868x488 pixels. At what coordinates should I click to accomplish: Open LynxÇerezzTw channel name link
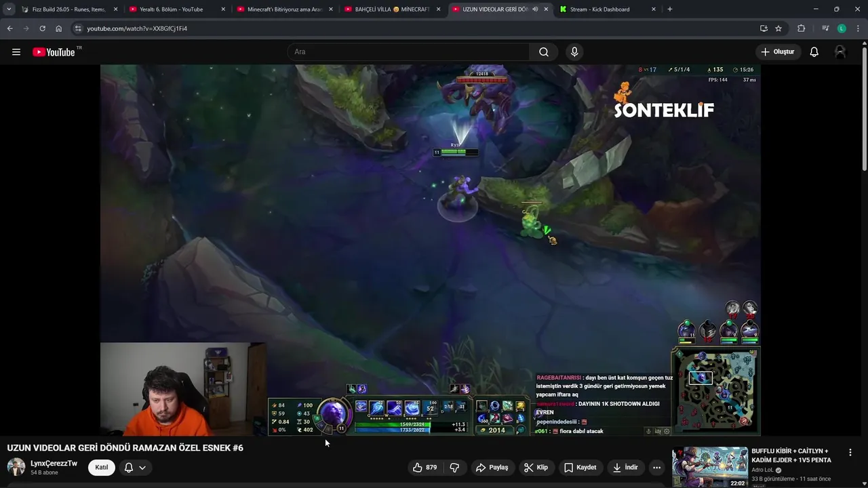coord(54,464)
